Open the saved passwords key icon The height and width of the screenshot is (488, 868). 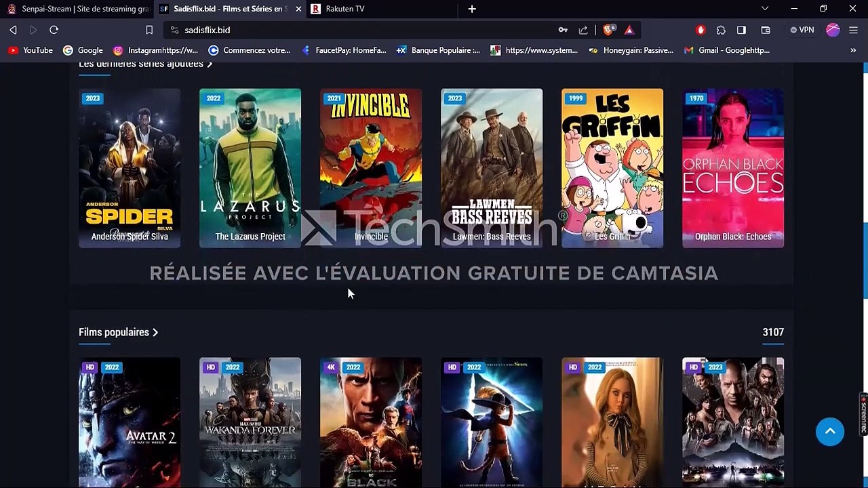[x=563, y=30]
